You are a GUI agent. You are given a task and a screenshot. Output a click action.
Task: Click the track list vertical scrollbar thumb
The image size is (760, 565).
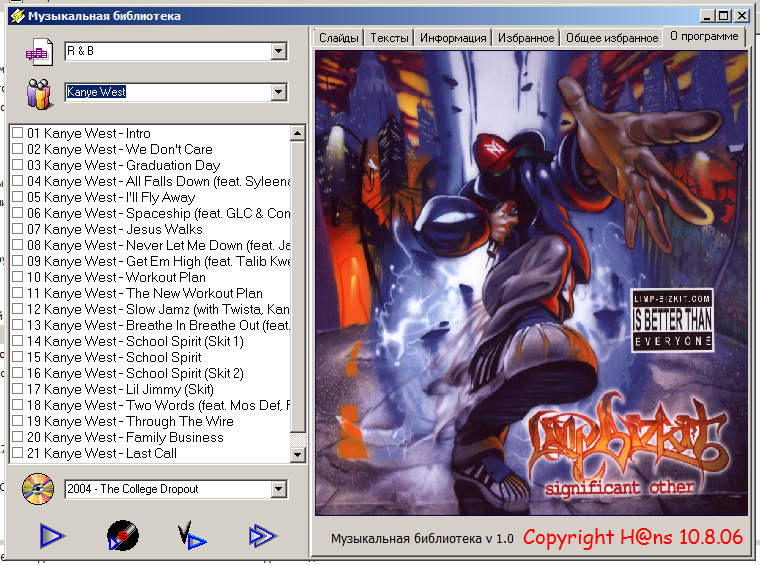[298, 286]
